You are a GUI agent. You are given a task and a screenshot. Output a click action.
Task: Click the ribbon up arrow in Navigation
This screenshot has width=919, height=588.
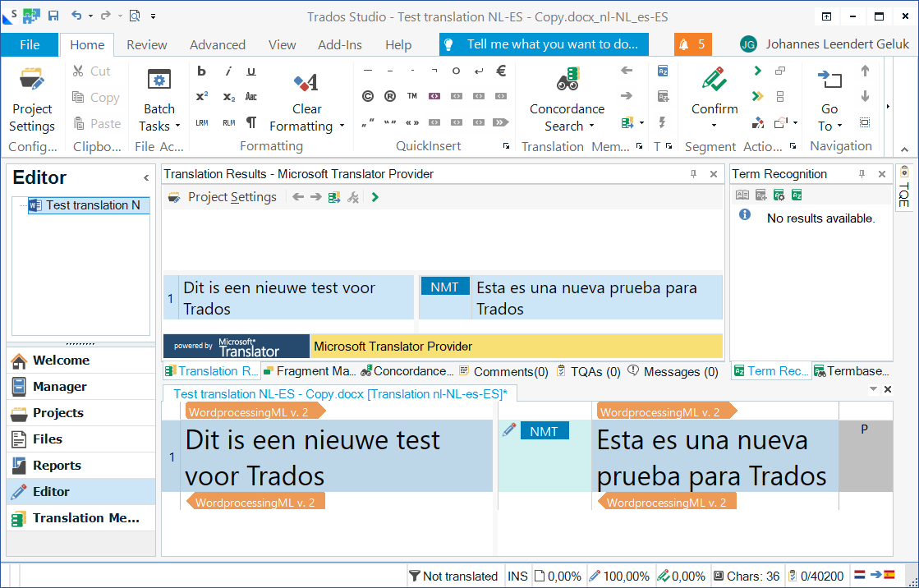click(x=865, y=71)
